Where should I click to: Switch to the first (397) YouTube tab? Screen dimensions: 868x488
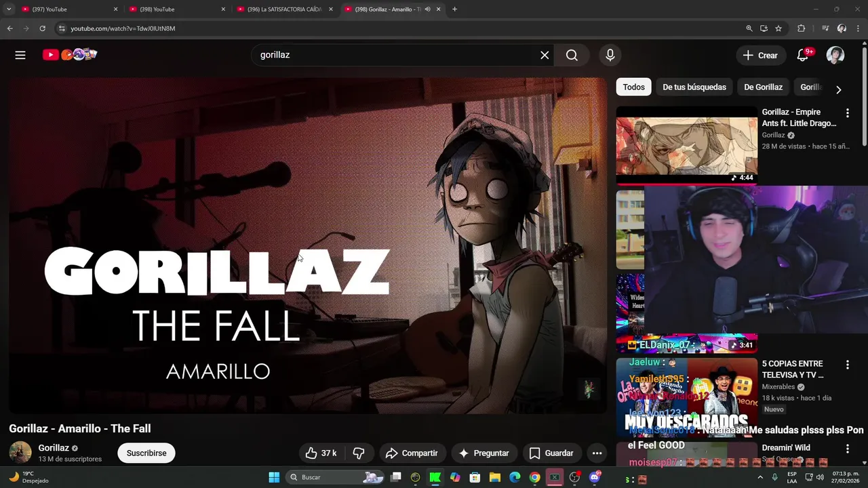pos(69,9)
